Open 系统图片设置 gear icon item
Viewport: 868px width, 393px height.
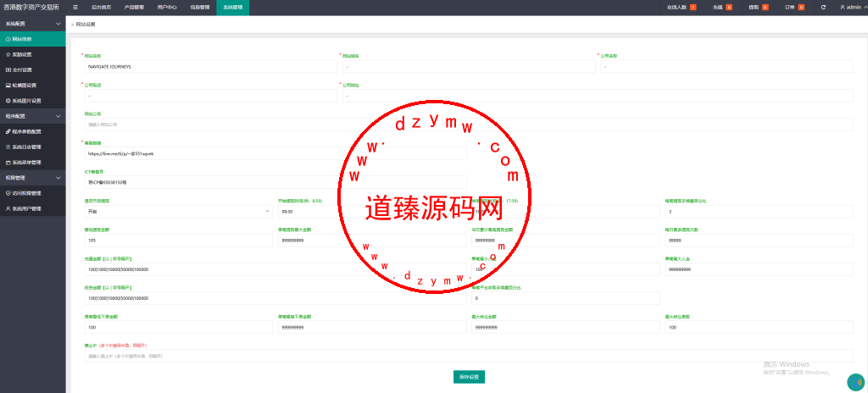(8, 101)
